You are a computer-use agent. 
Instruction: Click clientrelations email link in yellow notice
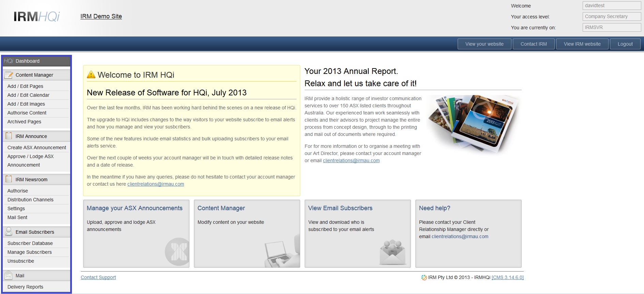point(156,184)
